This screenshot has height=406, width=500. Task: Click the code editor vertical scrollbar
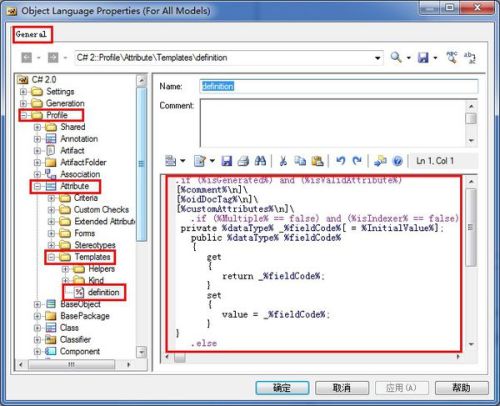point(471,263)
